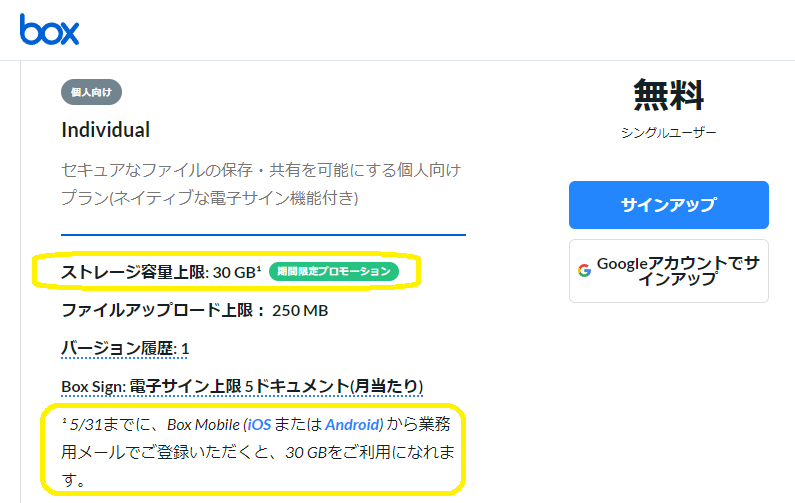Click the blue サインアップ button
Viewport: 795px width, 503px height.
coord(668,205)
